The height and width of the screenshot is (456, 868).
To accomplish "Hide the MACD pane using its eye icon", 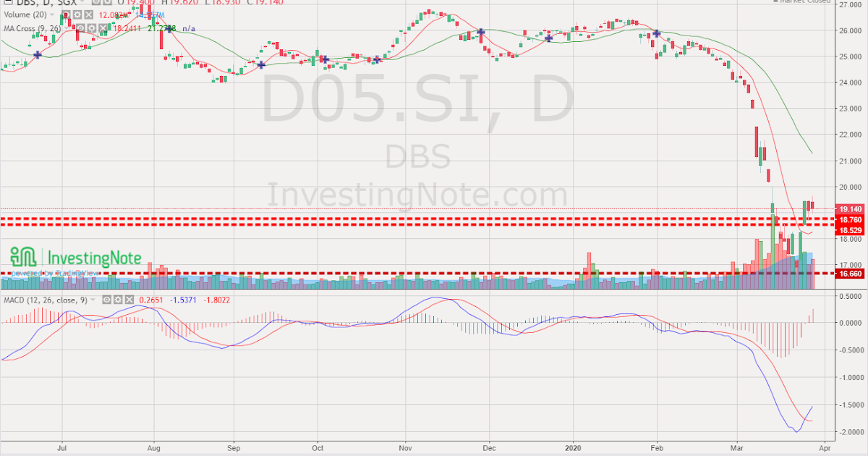I will (106, 297).
